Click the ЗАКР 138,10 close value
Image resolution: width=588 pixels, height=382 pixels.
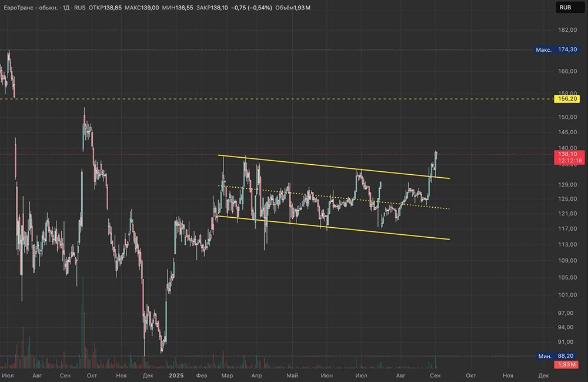click(212, 8)
